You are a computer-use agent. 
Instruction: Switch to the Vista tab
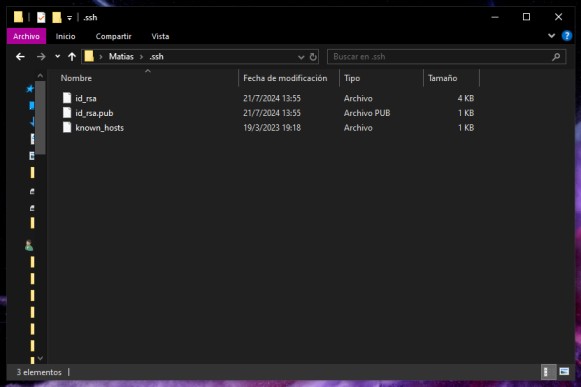pos(160,36)
